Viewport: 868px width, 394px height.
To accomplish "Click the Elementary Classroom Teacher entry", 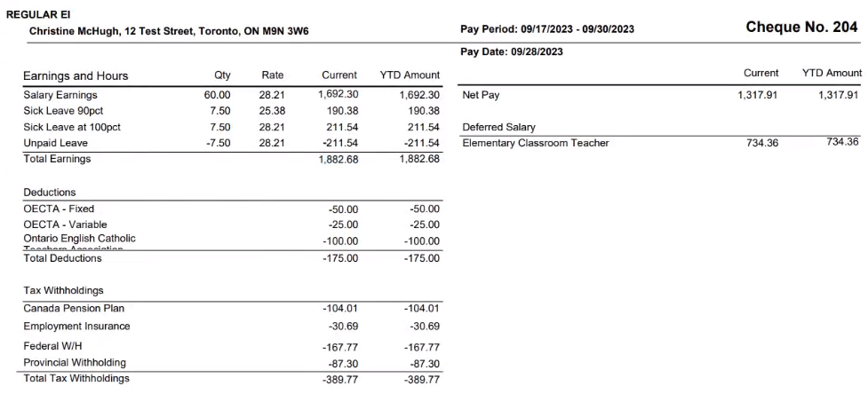I will tap(536, 143).
